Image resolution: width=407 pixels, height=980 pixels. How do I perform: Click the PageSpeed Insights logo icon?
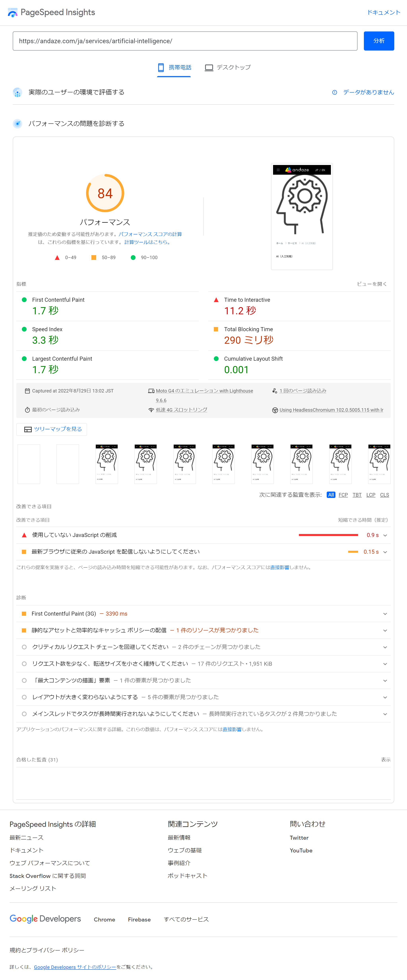13,12
